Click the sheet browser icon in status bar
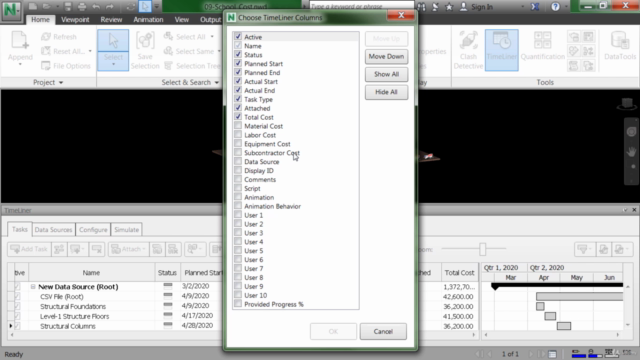Viewport: 640px width, 360px height. tap(552, 354)
